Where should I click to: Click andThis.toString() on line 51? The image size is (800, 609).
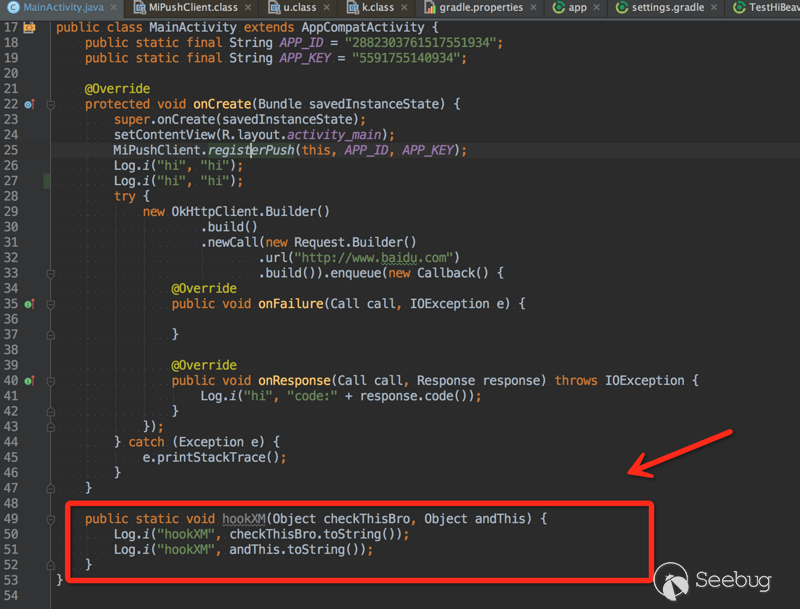click(297, 550)
